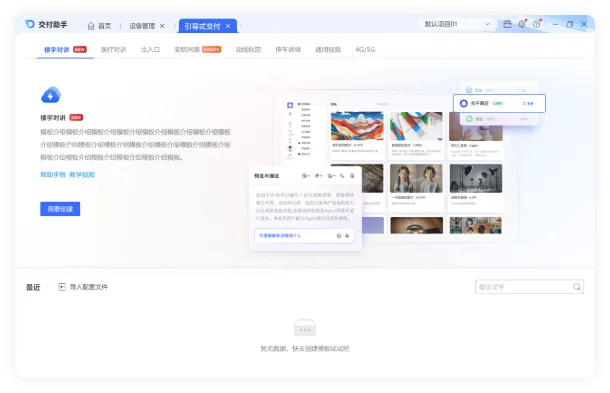Open the 通用视频 category tab

[328, 49]
